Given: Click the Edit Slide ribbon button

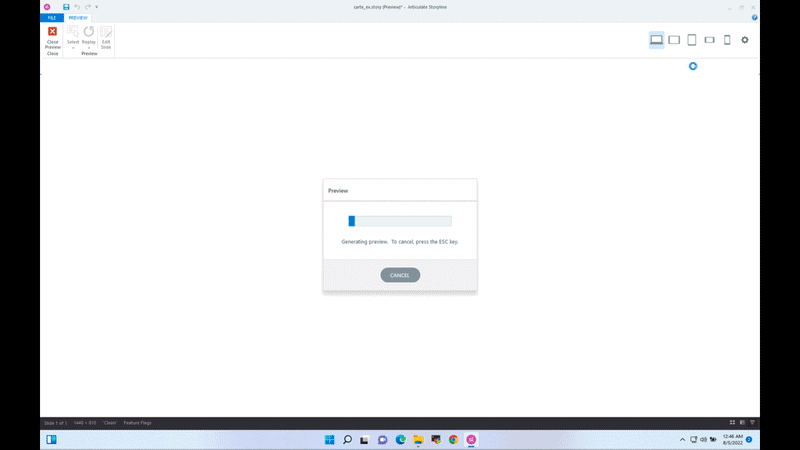Looking at the screenshot, I should pyautogui.click(x=106, y=38).
